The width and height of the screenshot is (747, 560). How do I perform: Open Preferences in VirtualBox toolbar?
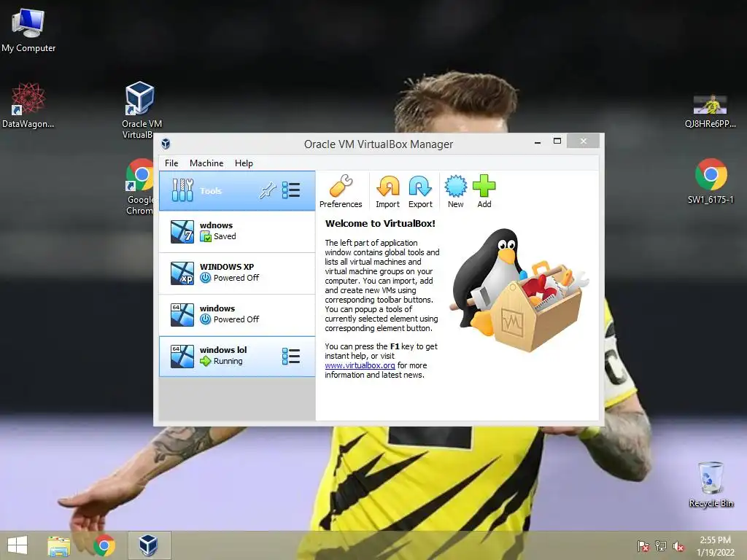[341, 192]
